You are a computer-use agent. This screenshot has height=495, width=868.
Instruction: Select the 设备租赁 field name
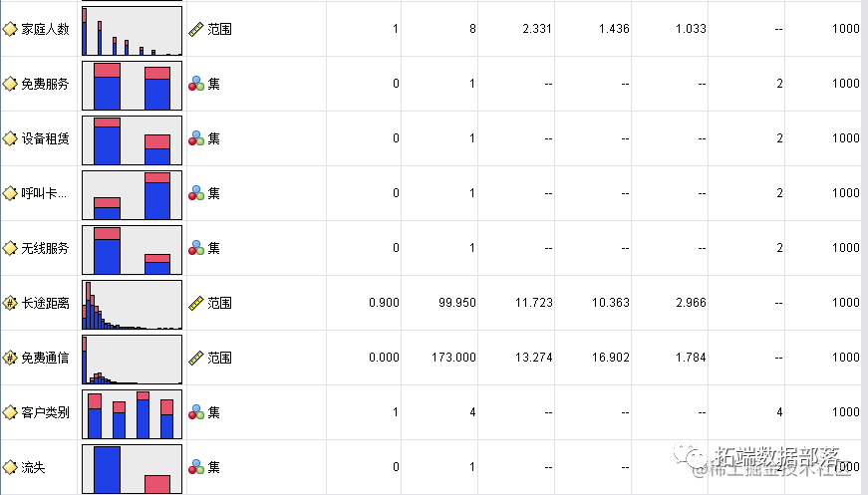[45, 138]
